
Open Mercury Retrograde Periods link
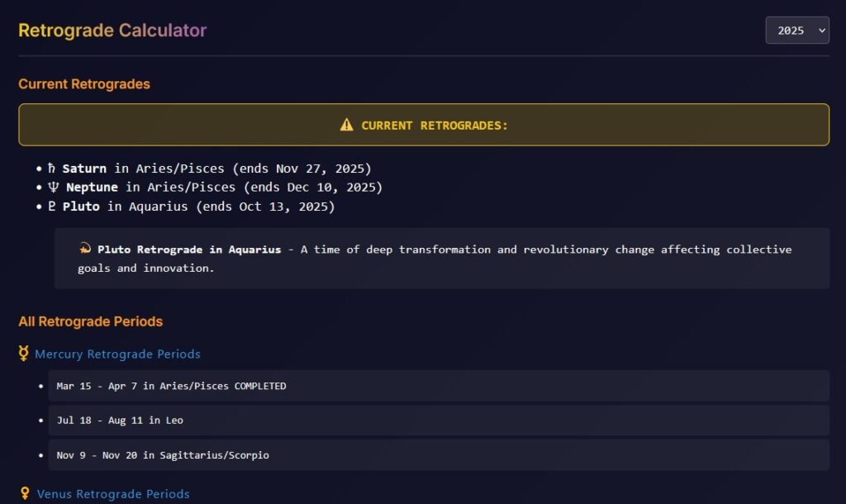[117, 354]
